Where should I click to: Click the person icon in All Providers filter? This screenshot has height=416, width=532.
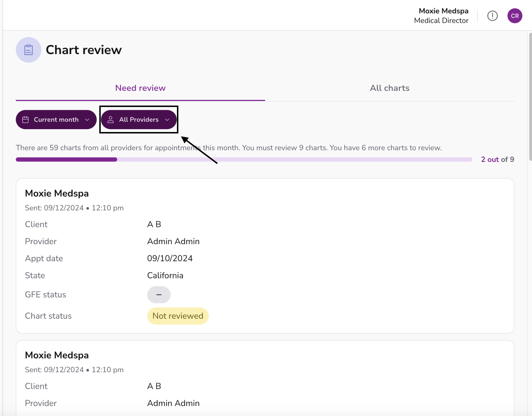111,120
